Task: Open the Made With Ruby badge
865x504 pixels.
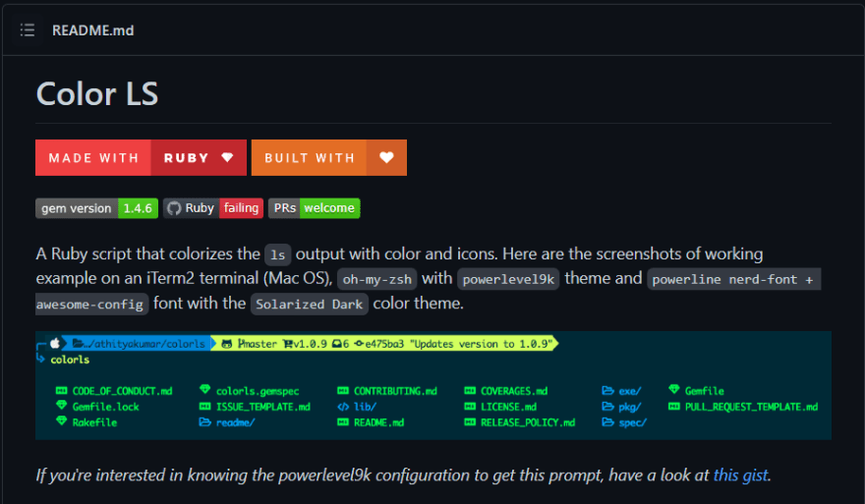Action: click(141, 158)
